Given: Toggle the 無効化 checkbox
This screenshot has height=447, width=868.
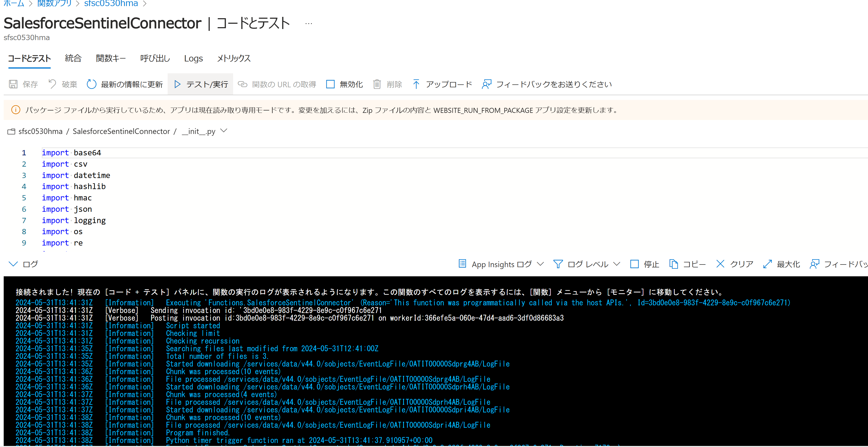Looking at the screenshot, I should (x=330, y=84).
